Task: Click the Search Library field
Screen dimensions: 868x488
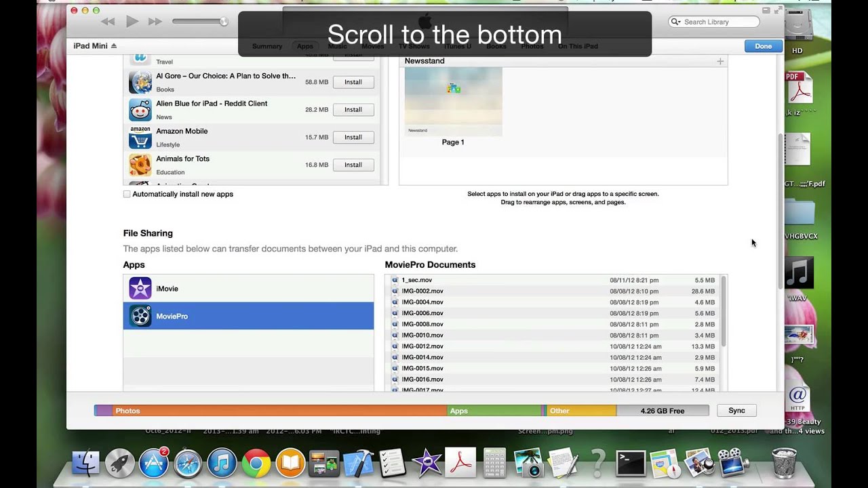Action: pos(713,22)
